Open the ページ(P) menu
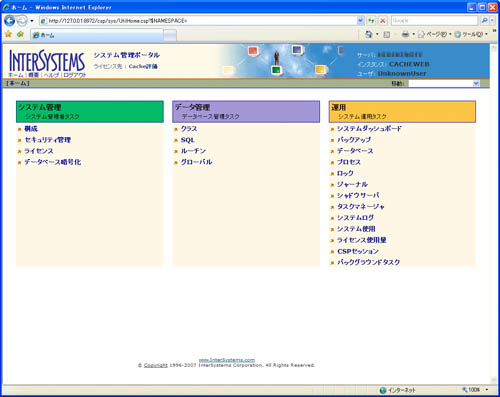Image resolution: width=500 pixels, height=397 pixels. 435,34
